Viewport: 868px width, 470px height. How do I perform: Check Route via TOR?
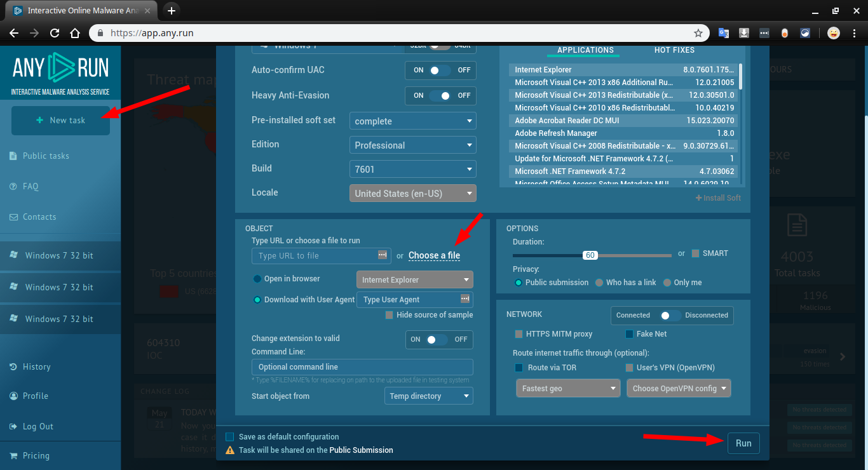[519, 368]
